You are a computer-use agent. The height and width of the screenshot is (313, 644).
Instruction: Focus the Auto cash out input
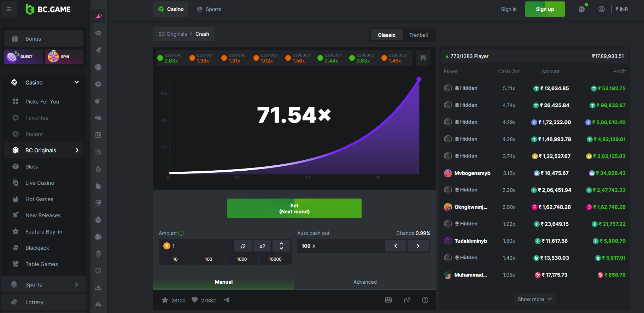(341, 246)
